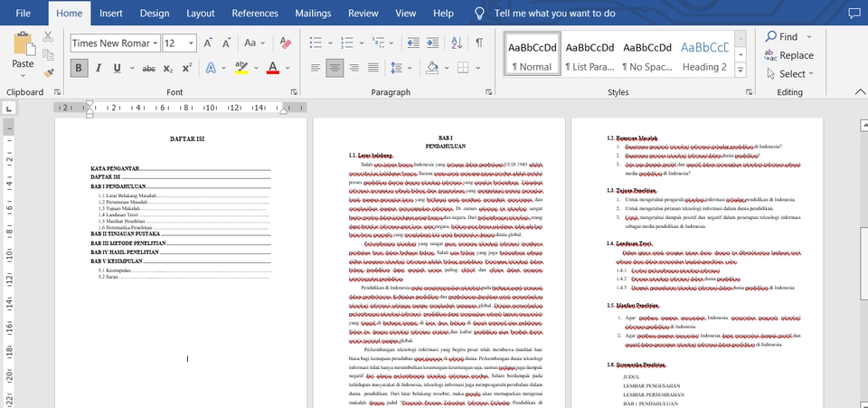The image size is (868, 408).
Task: Expand highlight color options arrow
Action: (256, 68)
